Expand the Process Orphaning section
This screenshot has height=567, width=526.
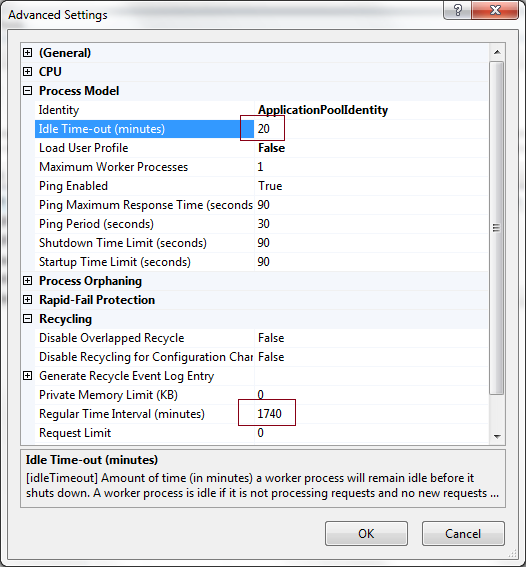pos(27,281)
